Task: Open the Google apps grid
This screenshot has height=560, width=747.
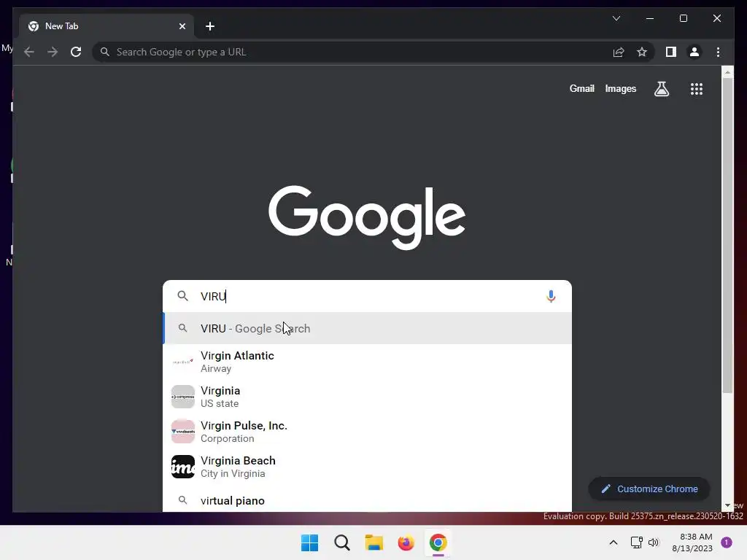Action: [697, 88]
